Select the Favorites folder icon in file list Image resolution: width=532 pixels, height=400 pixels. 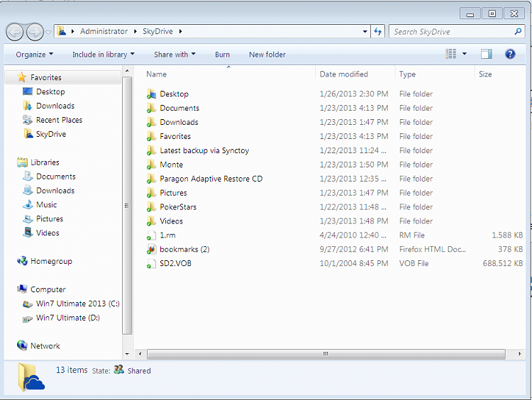(x=151, y=136)
